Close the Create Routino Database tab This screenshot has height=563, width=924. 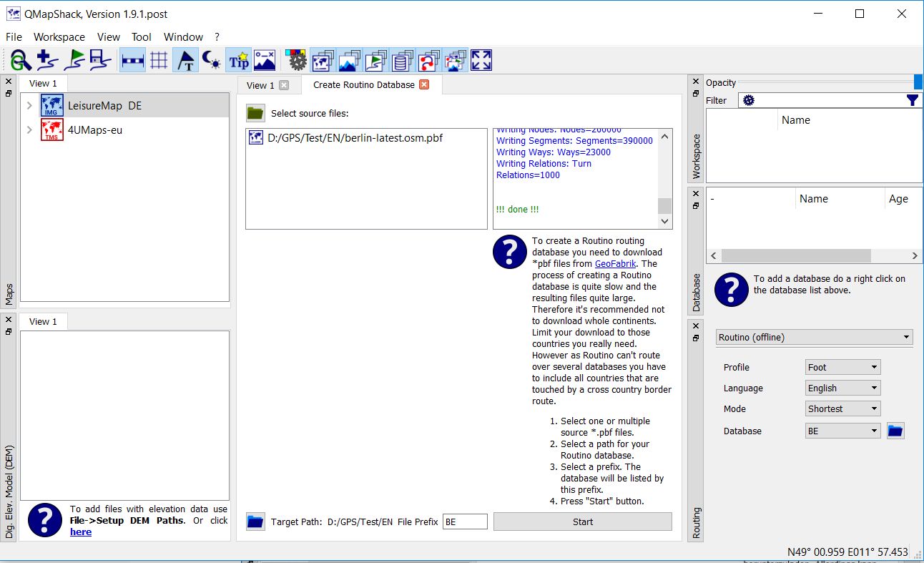pos(424,84)
